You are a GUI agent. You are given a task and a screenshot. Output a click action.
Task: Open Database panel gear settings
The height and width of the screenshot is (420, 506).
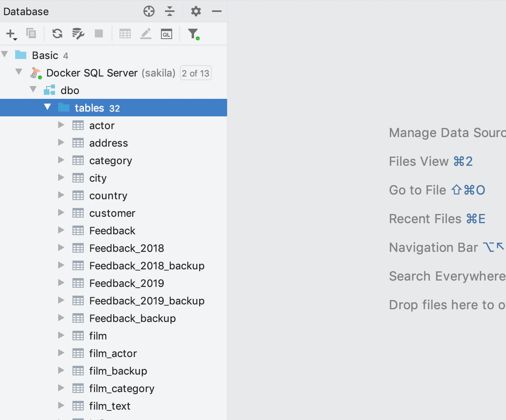tap(196, 11)
